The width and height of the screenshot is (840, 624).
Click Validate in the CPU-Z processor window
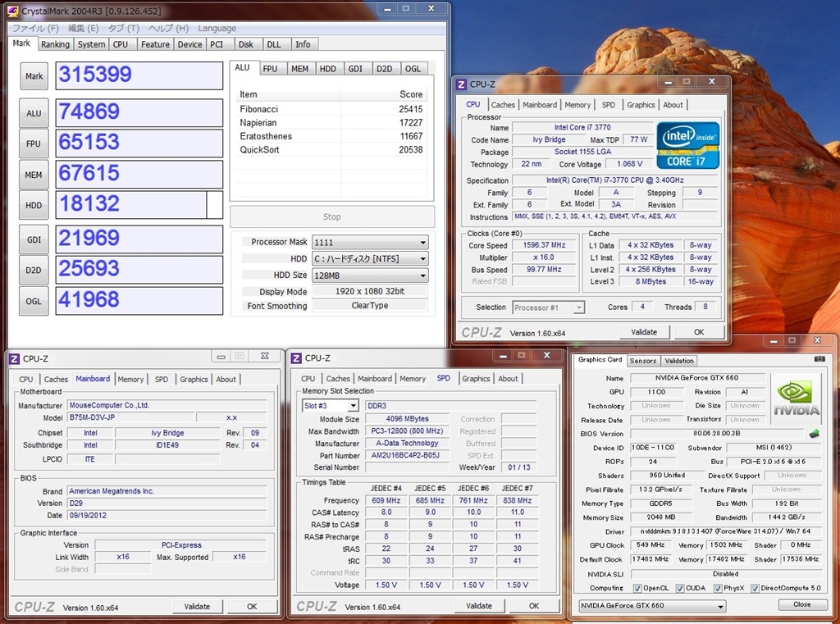644,332
